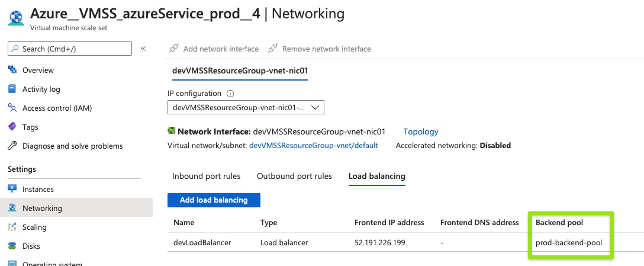Screen dimensions: 644x266
Task: Open Diagnose and solve problems
Action: click(x=73, y=146)
